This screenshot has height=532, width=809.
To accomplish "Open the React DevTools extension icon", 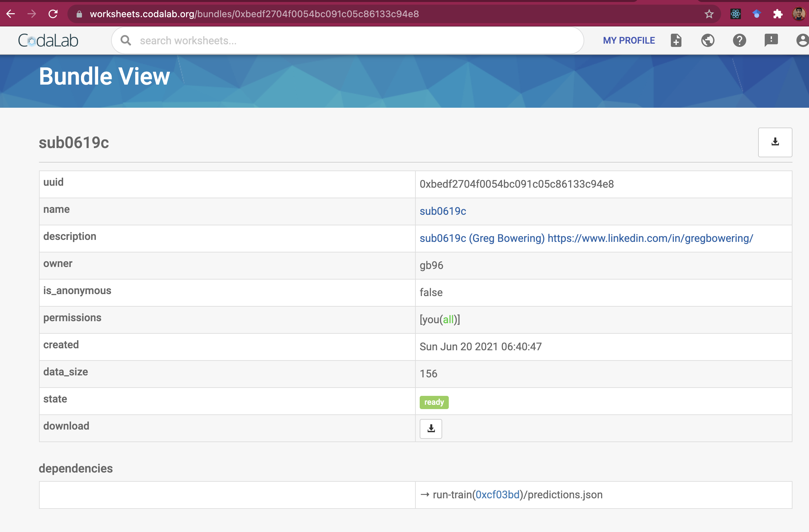I will [735, 14].
